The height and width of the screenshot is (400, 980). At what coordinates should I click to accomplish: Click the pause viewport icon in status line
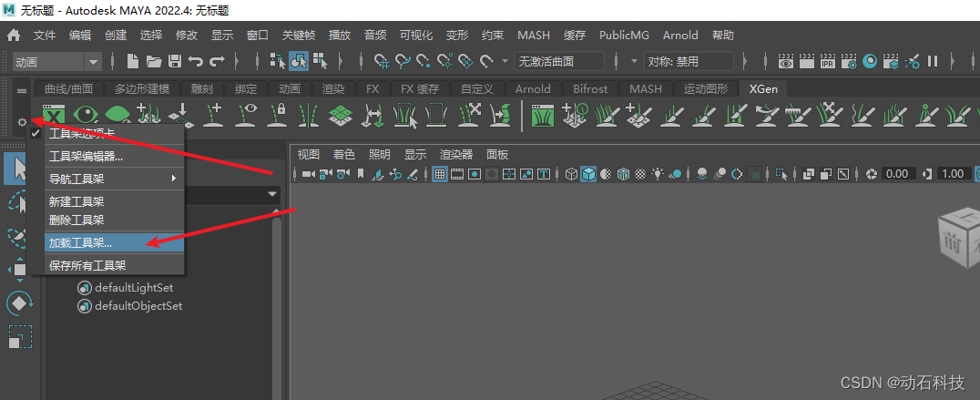(x=933, y=61)
